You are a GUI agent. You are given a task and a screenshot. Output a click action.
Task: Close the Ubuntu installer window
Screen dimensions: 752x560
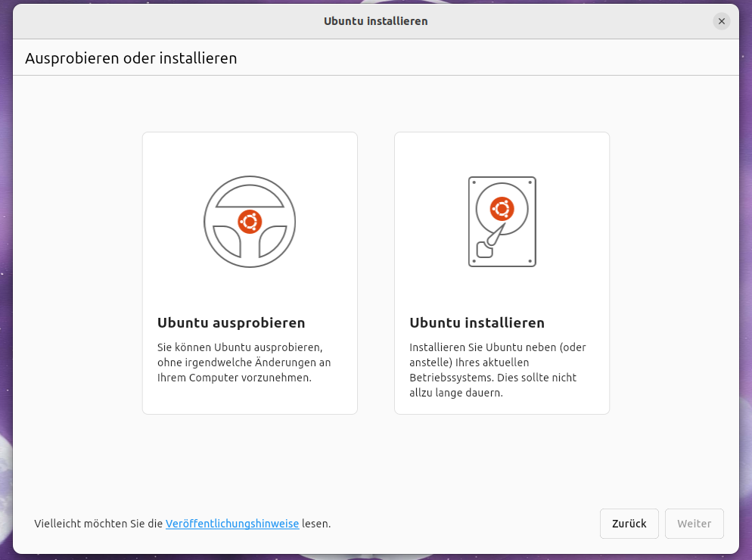click(x=722, y=21)
